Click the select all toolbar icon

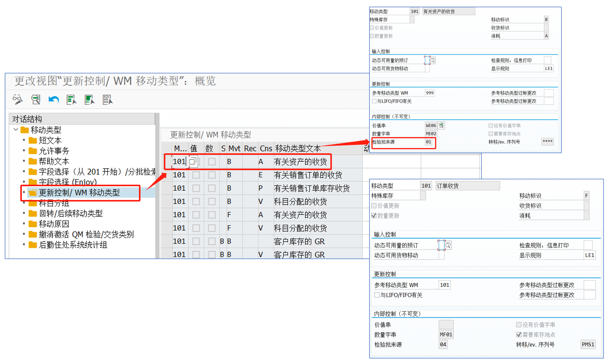pos(72,100)
